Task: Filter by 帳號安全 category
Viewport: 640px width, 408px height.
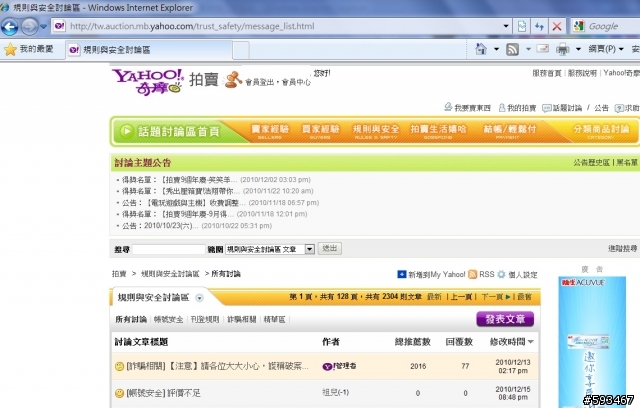Action: pos(168,319)
